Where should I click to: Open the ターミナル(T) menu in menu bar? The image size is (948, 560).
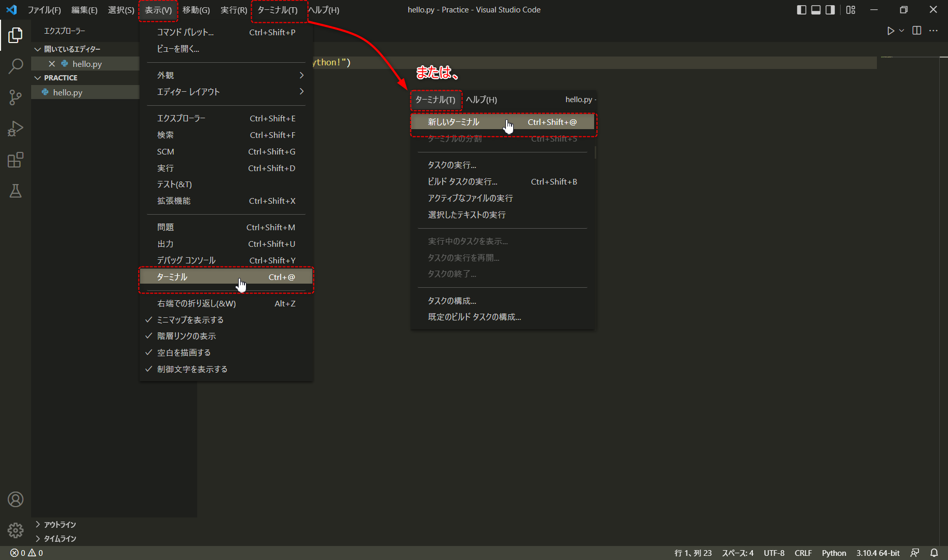278,10
